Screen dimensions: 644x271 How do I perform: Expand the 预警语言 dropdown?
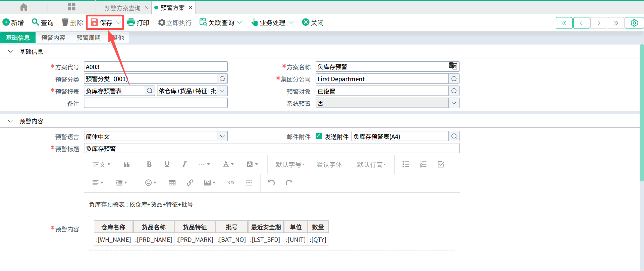point(222,136)
